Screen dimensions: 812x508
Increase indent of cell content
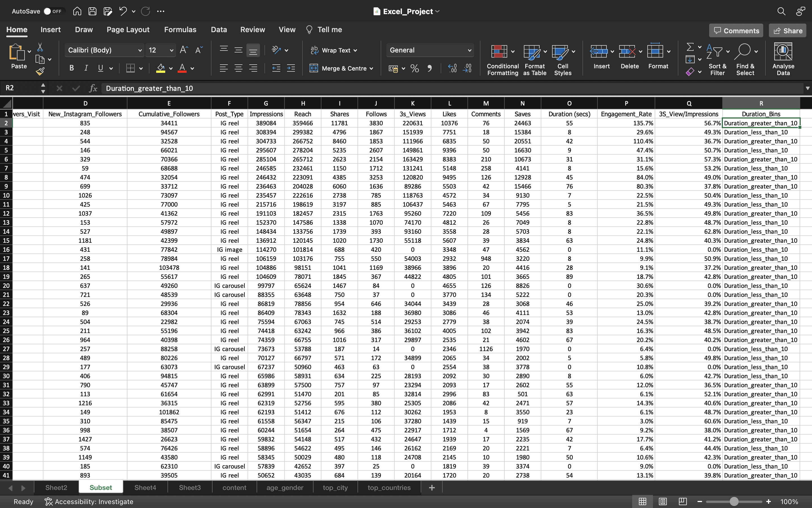click(291, 69)
